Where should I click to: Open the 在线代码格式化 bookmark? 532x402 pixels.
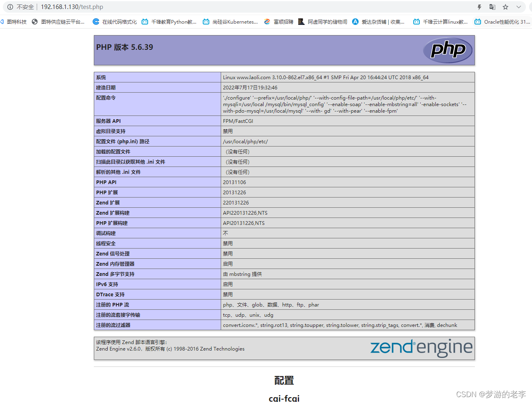tap(115, 22)
